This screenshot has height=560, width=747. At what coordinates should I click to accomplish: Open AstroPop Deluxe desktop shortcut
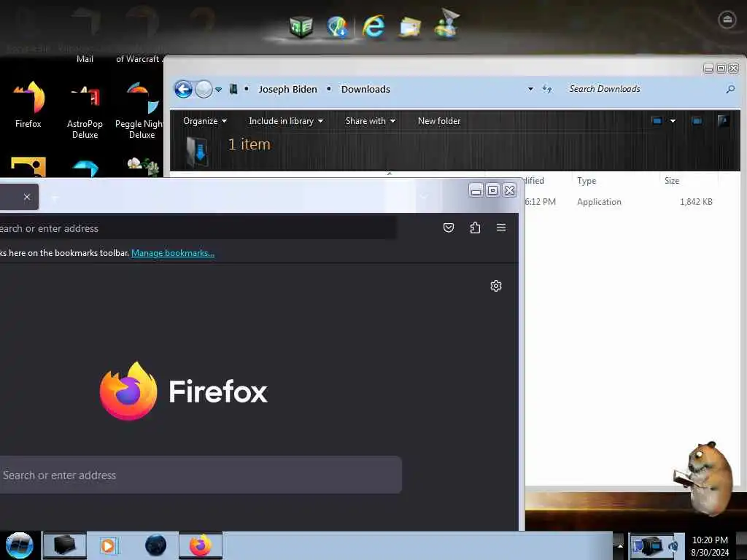(85, 111)
